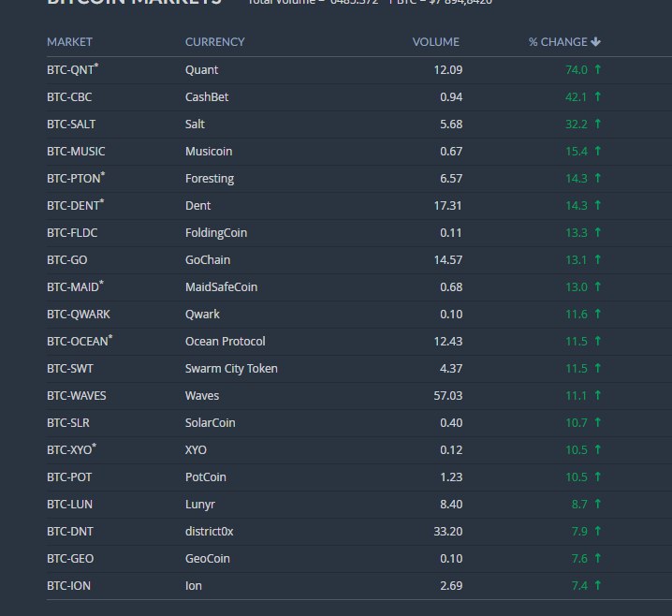Click the green up arrow in the Quant row
This screenshot has width=672, height=616.
[597, 69]
